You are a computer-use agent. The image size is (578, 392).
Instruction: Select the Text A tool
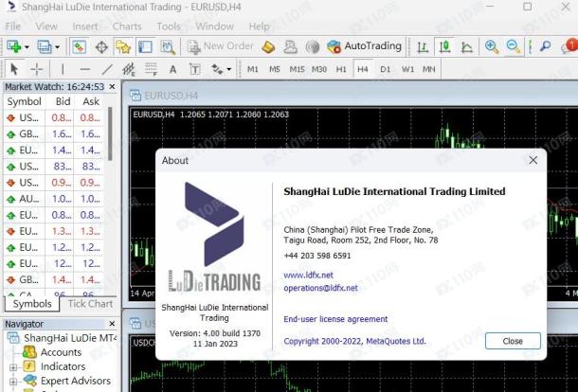[172, 69]
